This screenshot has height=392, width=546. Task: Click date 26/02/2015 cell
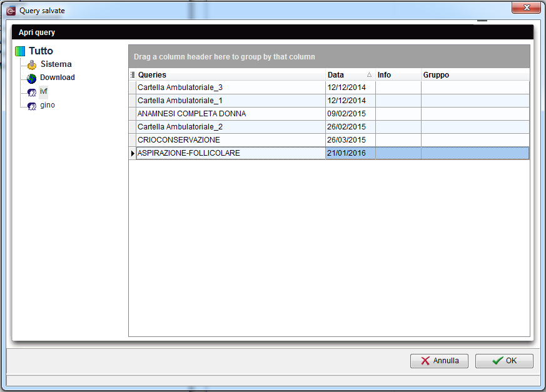click(x=350, y=127)
